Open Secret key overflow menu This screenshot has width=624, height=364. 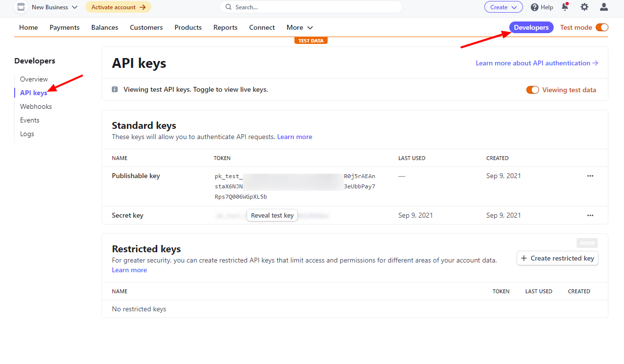point(590,215)
